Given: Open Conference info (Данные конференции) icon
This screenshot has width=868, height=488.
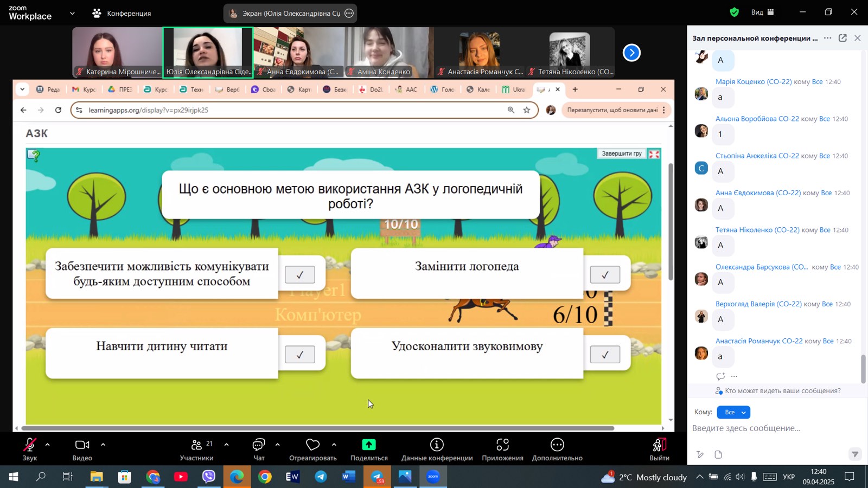Looking at the screenshot, I should [437, 445].
